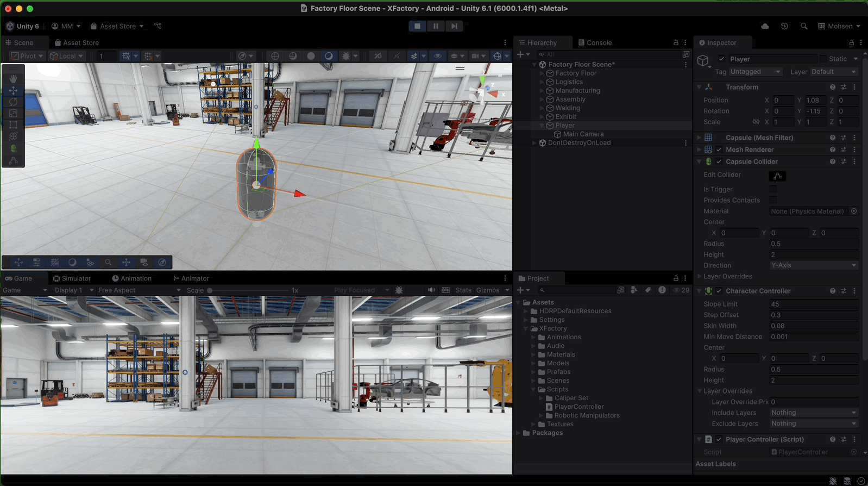Select the Rotate tool in Scene overlay
This screenshot has width=868, height=486.
click(x=13, y=102)
